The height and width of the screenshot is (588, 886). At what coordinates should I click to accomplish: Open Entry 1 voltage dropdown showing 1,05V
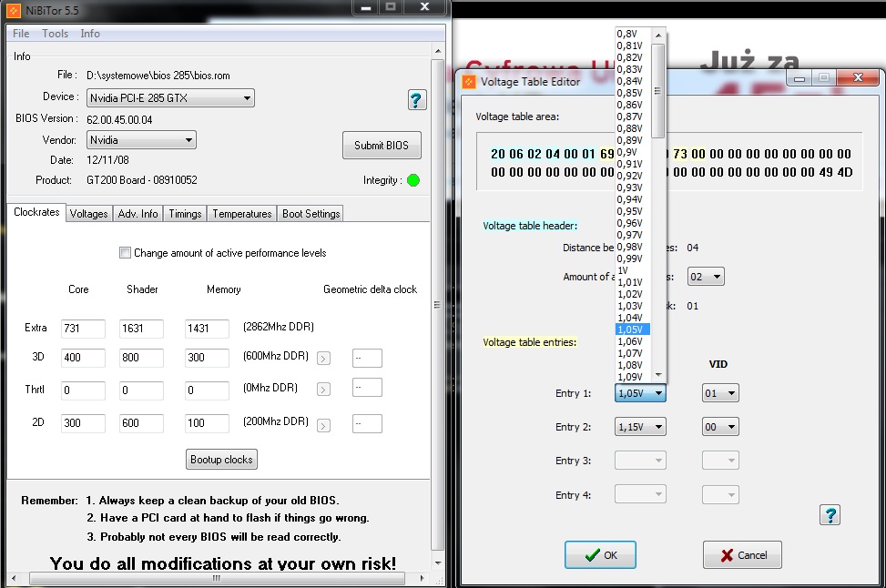coord(640,393)
